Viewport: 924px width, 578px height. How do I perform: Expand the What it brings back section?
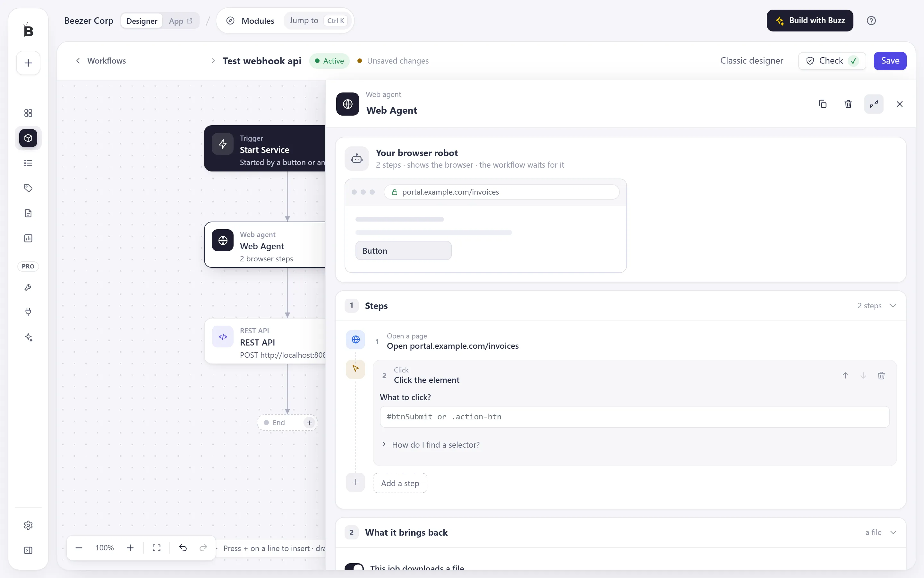click(893, 532)
